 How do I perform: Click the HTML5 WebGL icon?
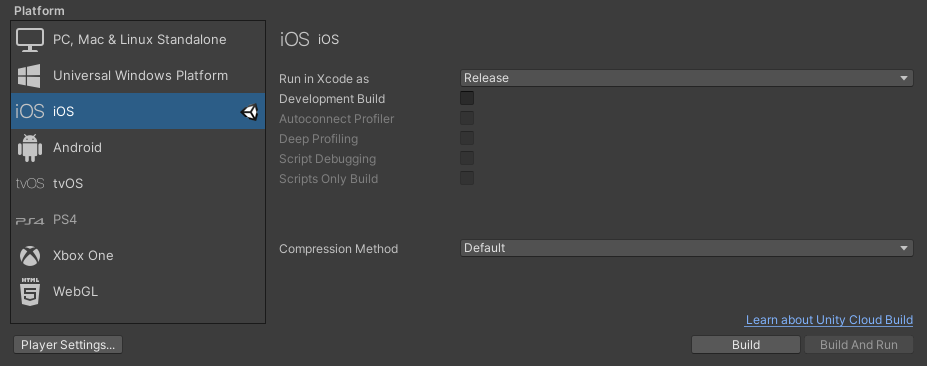tap(30, 291)
